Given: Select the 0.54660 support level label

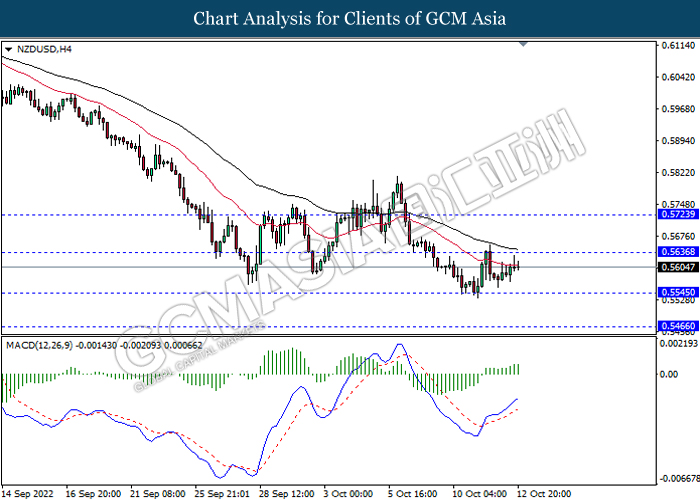Looking at the screenshot, I should pos(678,326).
